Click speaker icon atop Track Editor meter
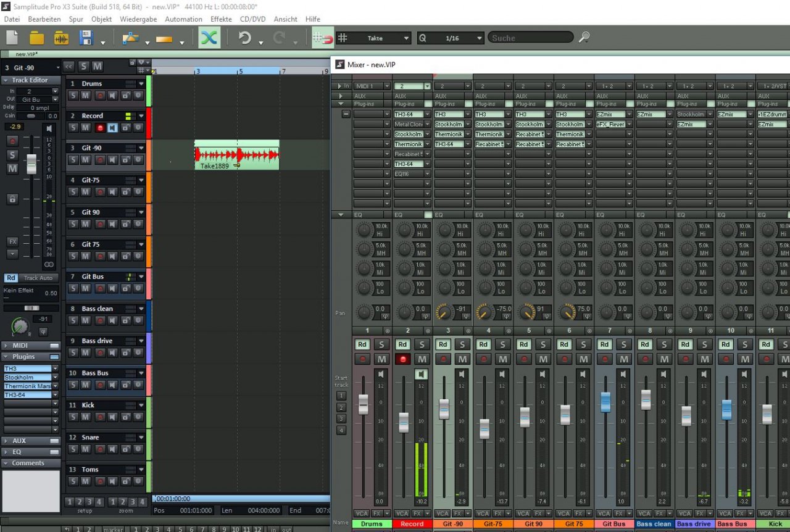790x532 pixels. pyautogui.click(x=49, y=128)
